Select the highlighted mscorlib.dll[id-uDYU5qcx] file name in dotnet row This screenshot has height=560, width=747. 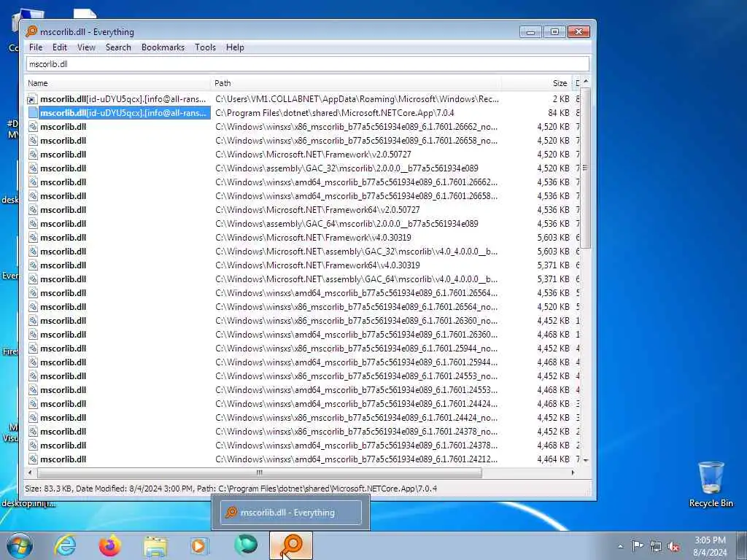(123, 113)
